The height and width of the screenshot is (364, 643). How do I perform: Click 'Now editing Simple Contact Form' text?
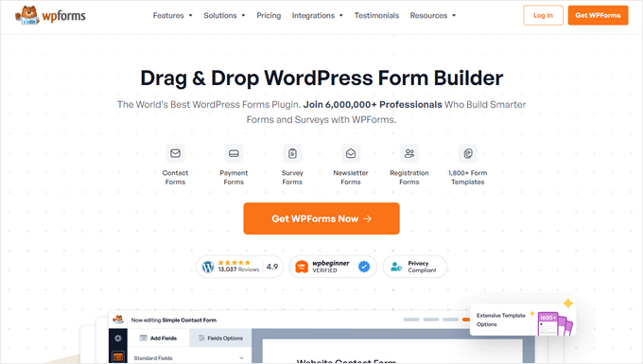click(174, 321)
